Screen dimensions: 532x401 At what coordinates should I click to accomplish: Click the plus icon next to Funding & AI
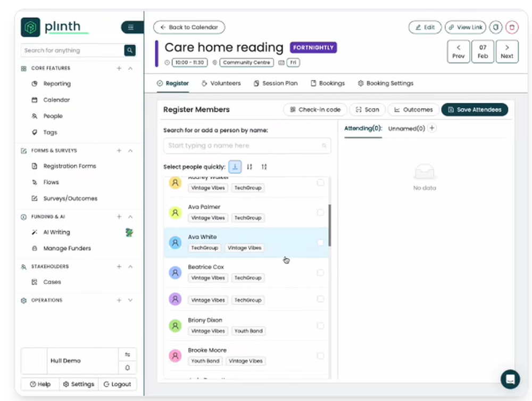click(119, 217)
